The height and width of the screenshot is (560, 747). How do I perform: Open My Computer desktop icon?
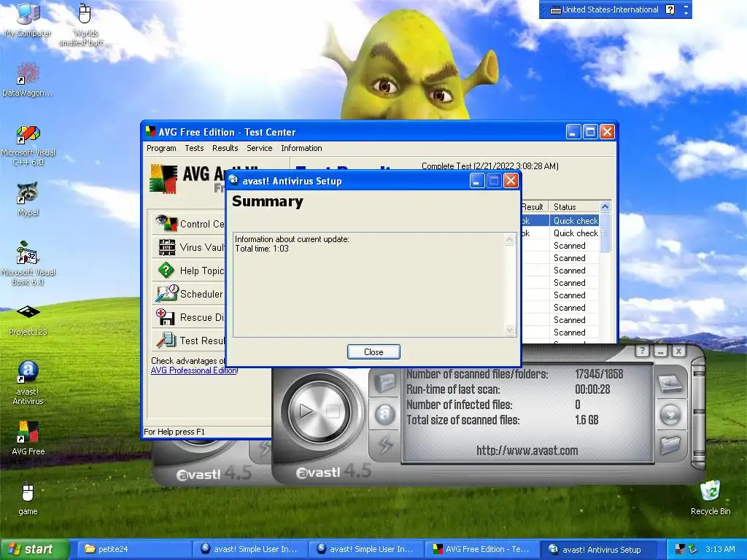pos(28,19)
